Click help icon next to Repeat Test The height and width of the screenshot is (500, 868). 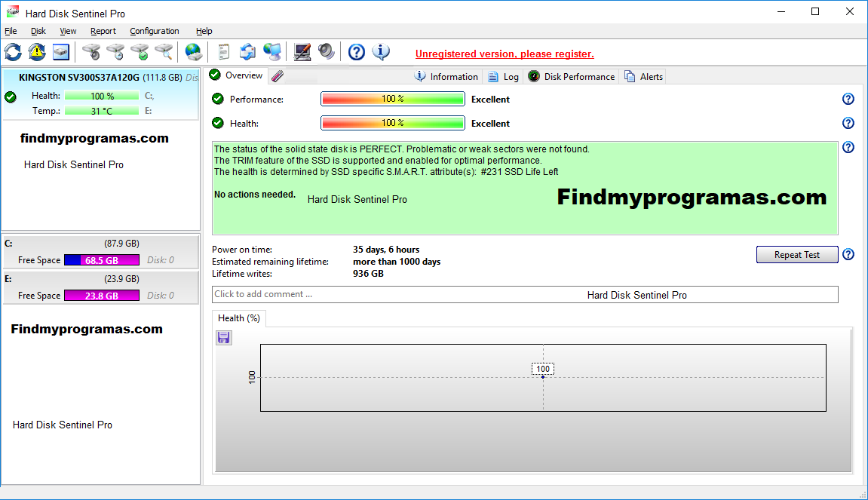tap(848, 254)
